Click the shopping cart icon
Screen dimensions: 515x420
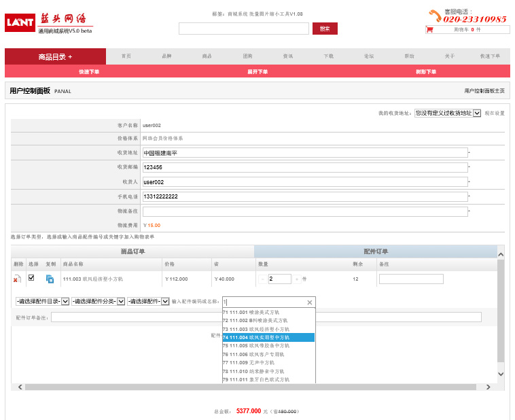point(429,30)
